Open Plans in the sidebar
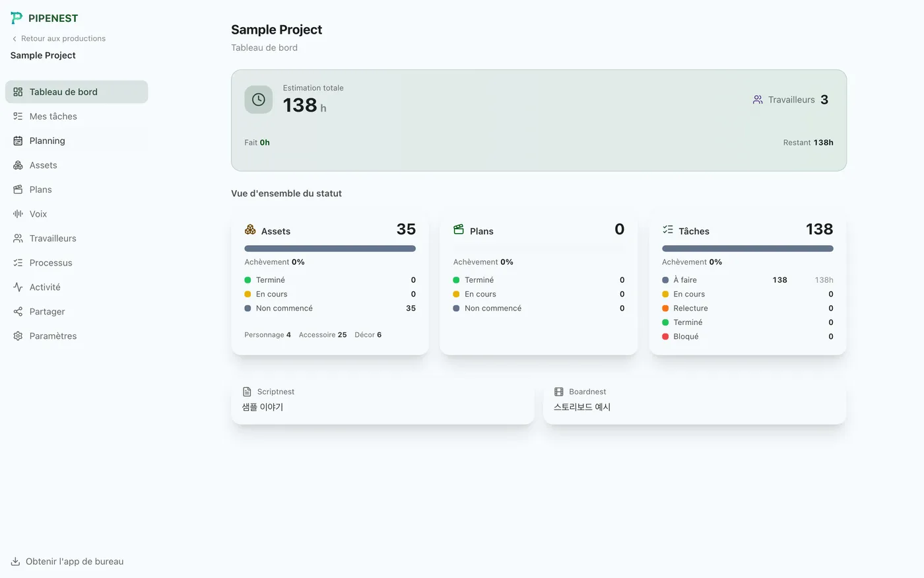924x578 pixels. (x=77, y=190)
